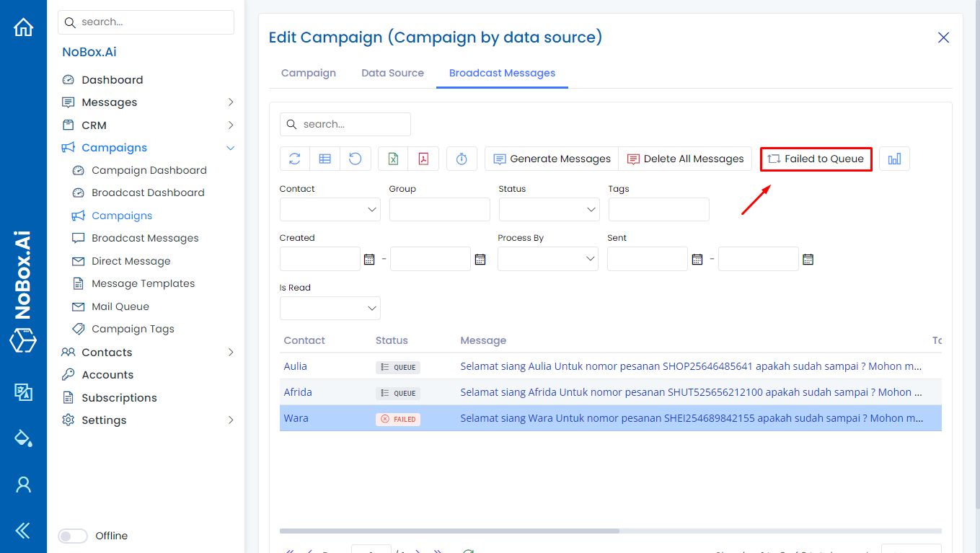
Task: Click the home icon in the sidebar
Action: tap(24, 27)
